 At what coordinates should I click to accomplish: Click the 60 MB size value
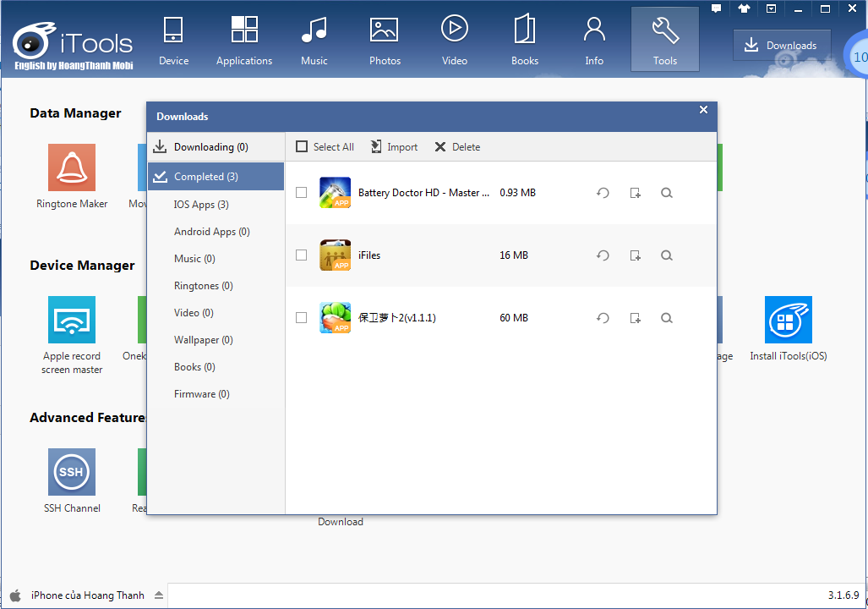click(x=514, y=318)
